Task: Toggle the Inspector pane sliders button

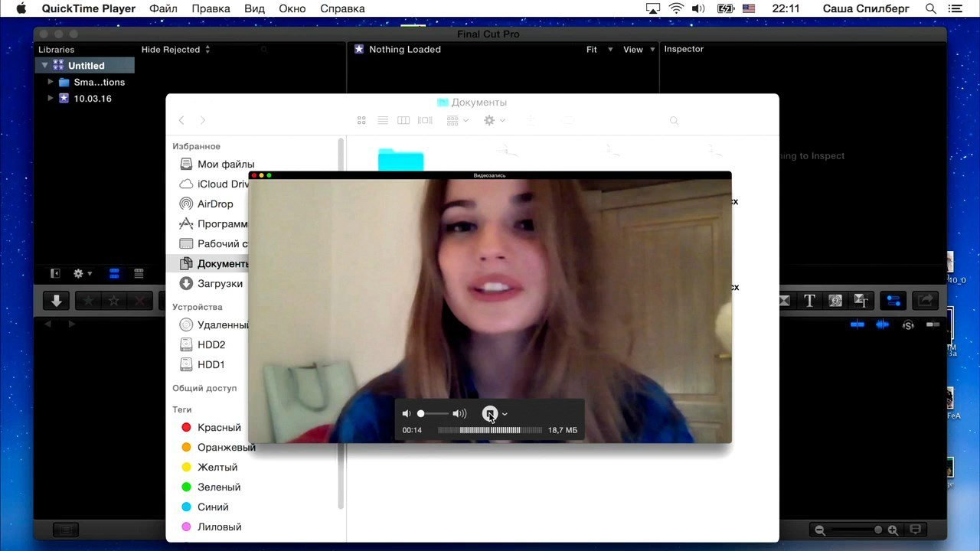Action: click(x=893, y=301)
